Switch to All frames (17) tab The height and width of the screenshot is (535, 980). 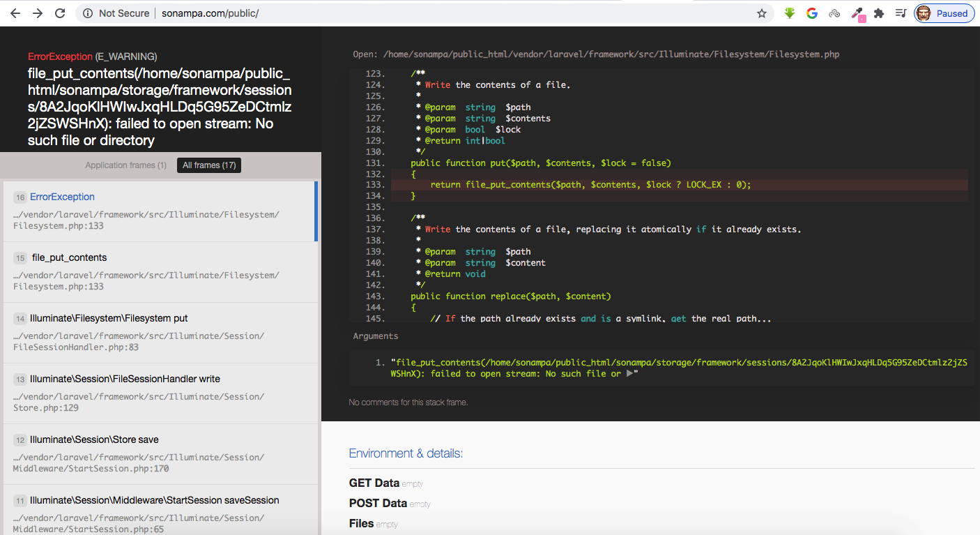(209, 165)
